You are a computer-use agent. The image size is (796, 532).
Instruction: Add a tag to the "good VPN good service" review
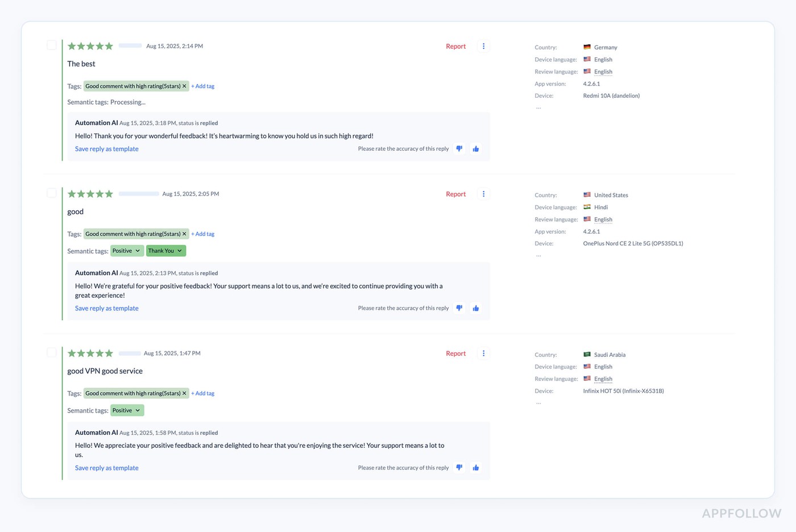tap(203, 393)
